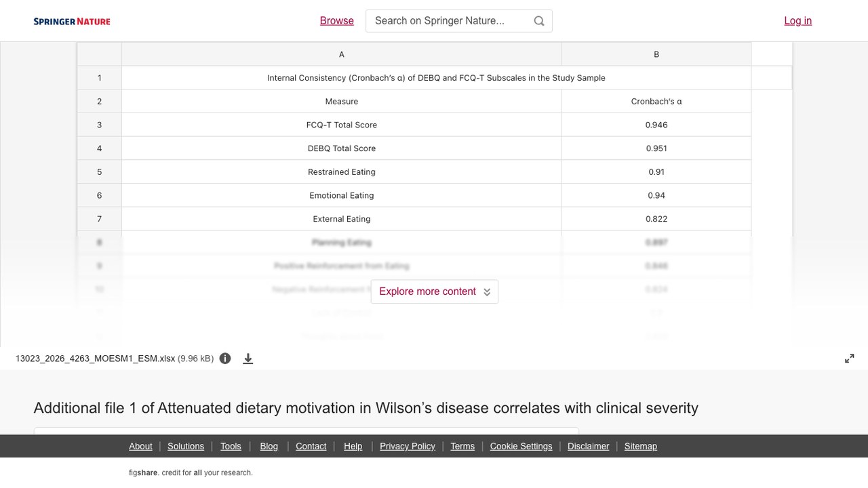Click the Additional file 1 title heading

point(366,408)
